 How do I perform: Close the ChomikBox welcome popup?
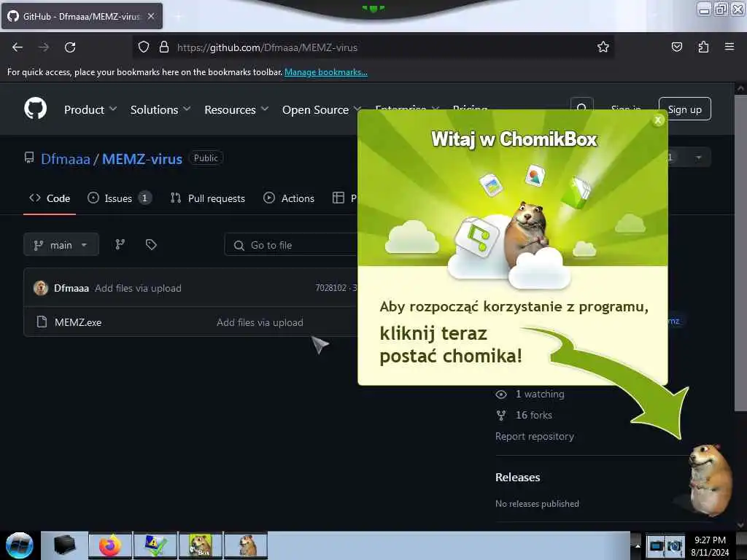658,120
